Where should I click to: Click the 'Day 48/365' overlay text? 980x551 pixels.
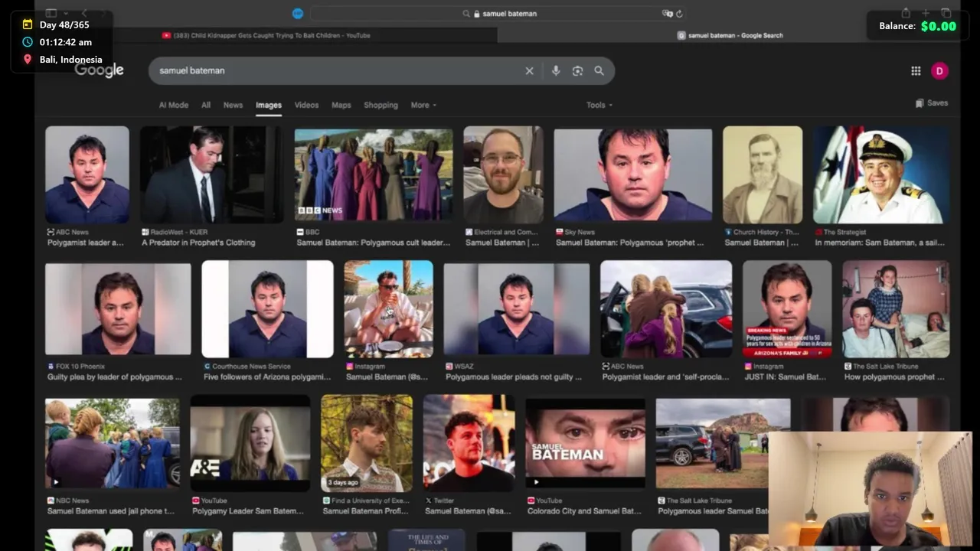tap(64, 25)
